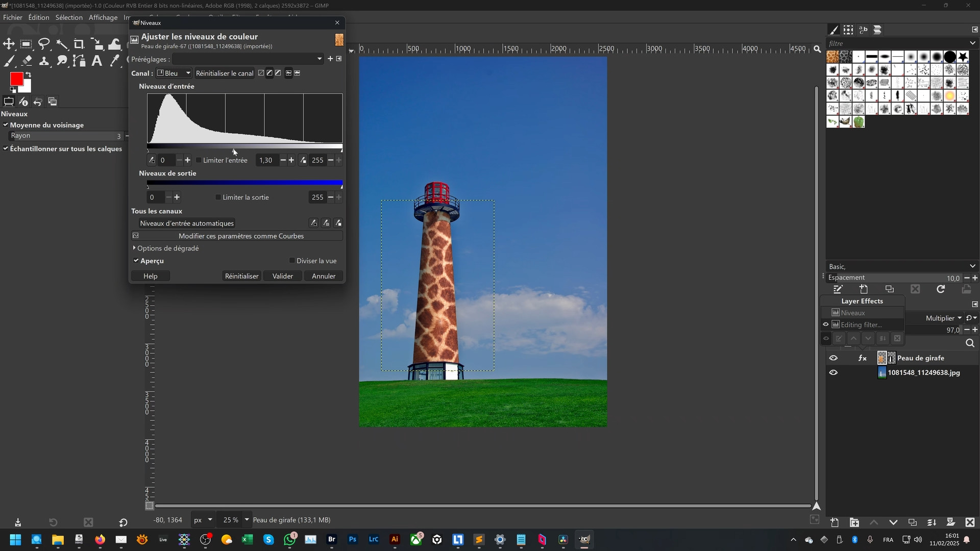Image resolution: width=980 pixels, height=551 pixels.
Task: Select the Move tool
Action: click(x=9, y=44)
